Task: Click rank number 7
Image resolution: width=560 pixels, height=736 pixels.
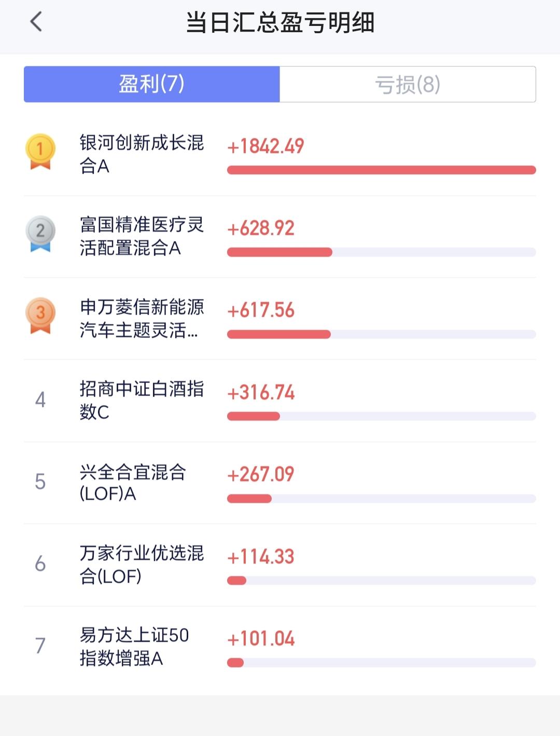Action: [x=40, y=646]
